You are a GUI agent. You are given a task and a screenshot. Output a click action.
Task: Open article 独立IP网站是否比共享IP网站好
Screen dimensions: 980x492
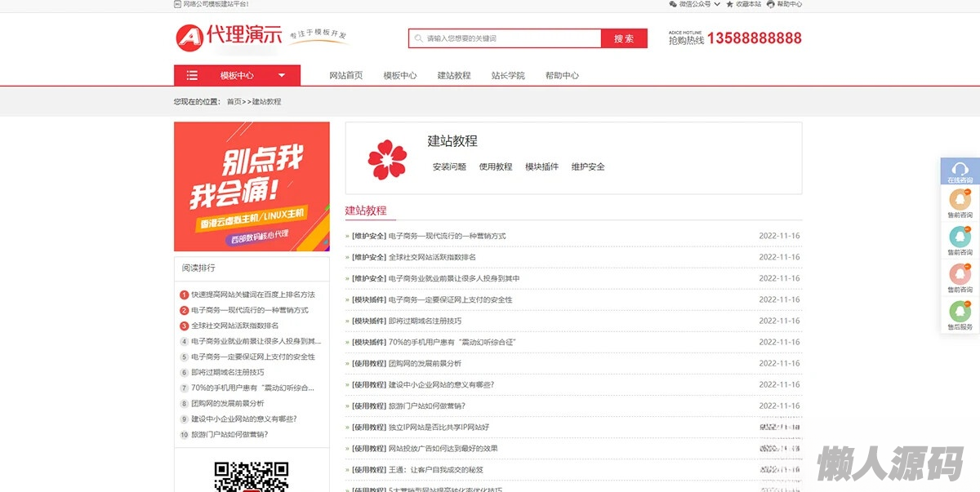pos(439,427)
